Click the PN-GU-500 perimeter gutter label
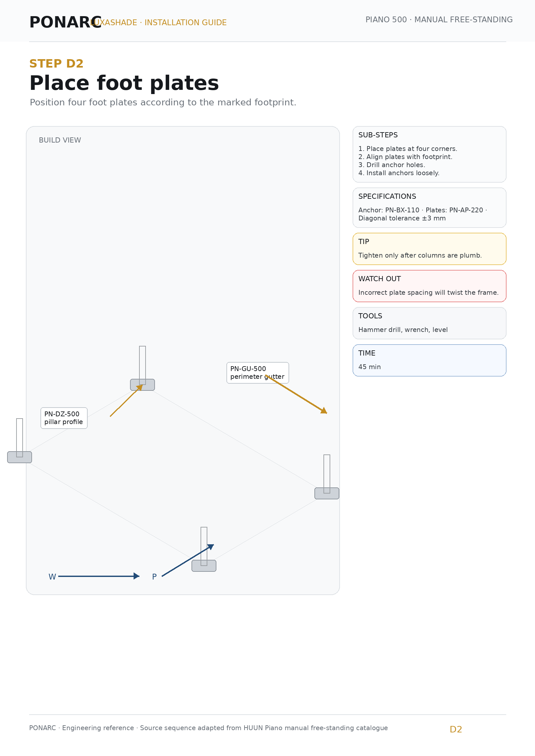The image size is (535, 756). [257, 373]
